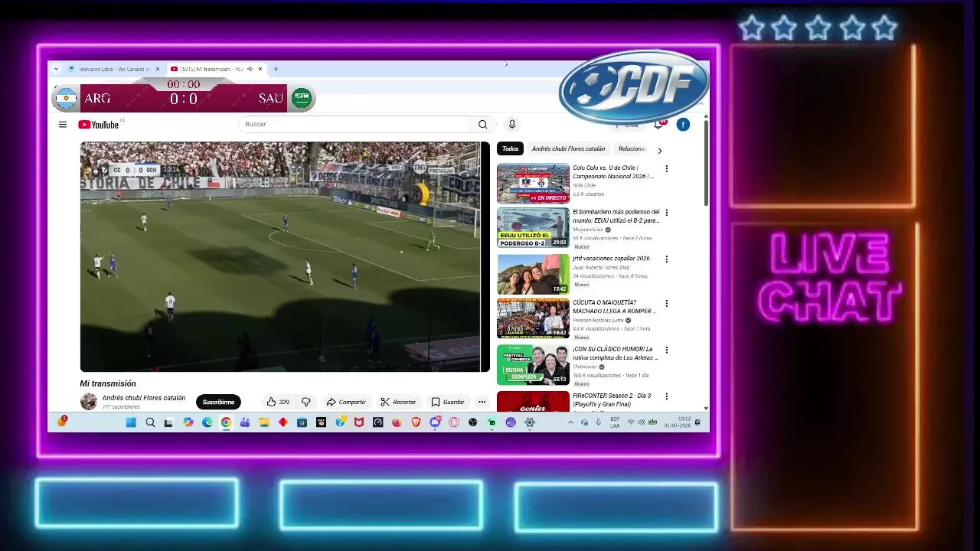Open Discord from the taskbar

pos(435,422)
